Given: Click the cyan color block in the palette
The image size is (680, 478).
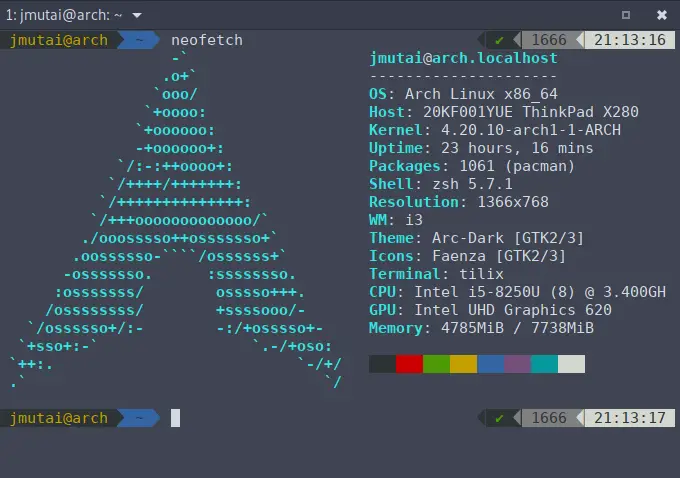Looking at the screenshot, I should coord(544,364).
